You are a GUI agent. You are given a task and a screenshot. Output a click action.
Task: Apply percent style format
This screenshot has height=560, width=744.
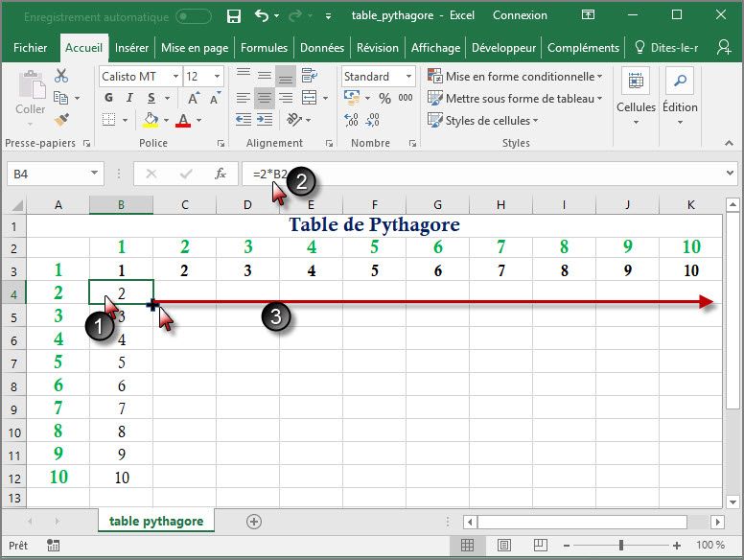pyautogui.click(x=384, y=98)
